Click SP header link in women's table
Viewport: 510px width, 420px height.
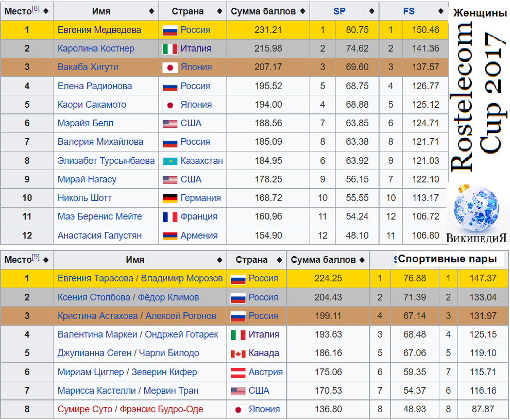pyautogui.click(x=339, y=11)
